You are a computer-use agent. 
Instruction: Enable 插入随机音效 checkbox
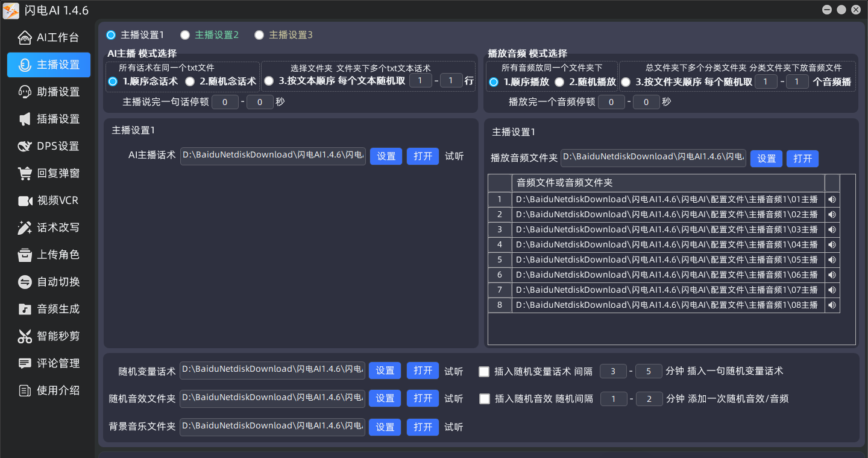pos(485,399)
